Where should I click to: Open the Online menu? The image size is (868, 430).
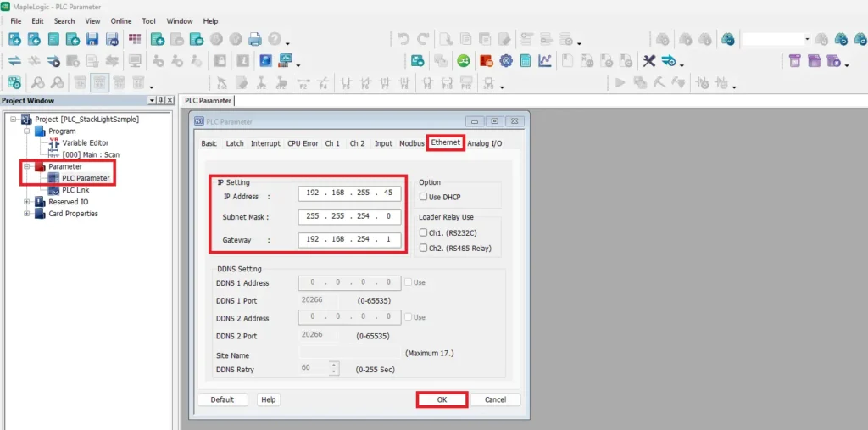(x=120, y=21)
